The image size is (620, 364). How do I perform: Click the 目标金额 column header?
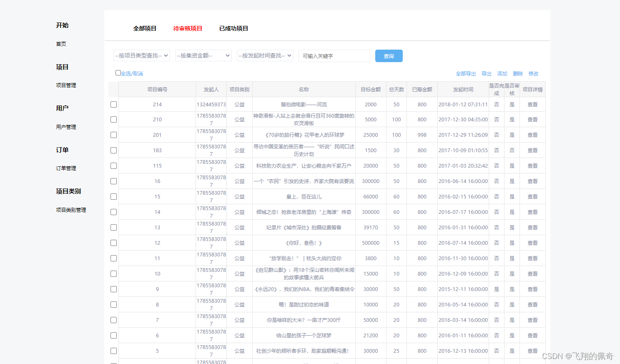click(371, 89)
